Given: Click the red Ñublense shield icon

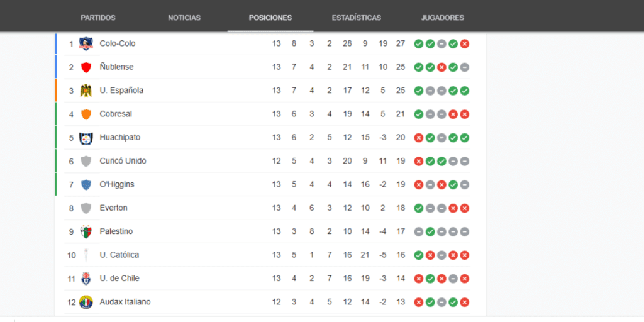Looking at the screenshot, I should click(86, 67).
